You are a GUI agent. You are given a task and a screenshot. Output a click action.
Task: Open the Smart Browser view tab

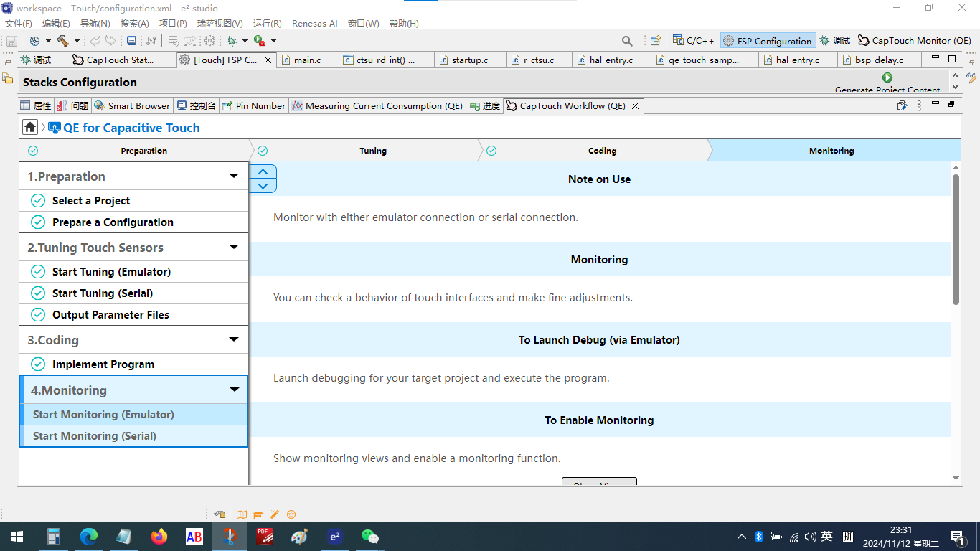point(132,105)
